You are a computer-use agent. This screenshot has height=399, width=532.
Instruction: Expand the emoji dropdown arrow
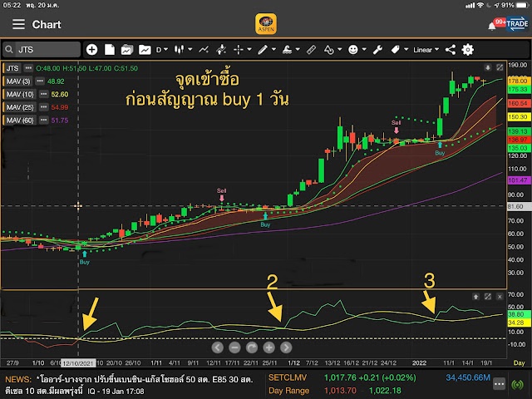(364, 50)
